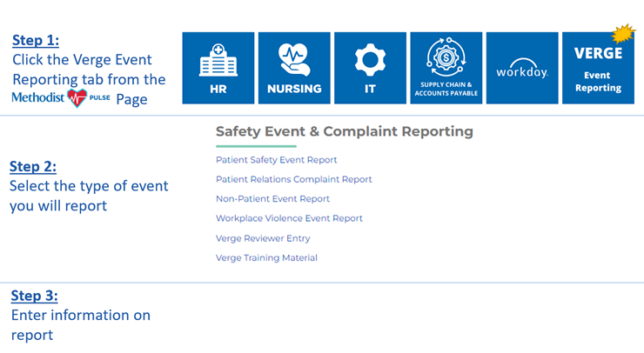Click the Methodist Pulse heart logo
The height and width of the screenshot is (353, 644).
pos(77,98)
